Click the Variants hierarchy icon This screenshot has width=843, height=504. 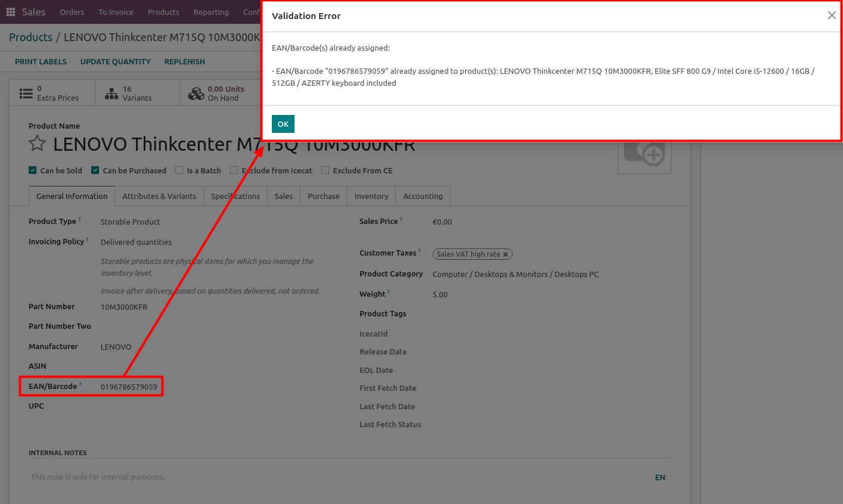coord(111,94)
